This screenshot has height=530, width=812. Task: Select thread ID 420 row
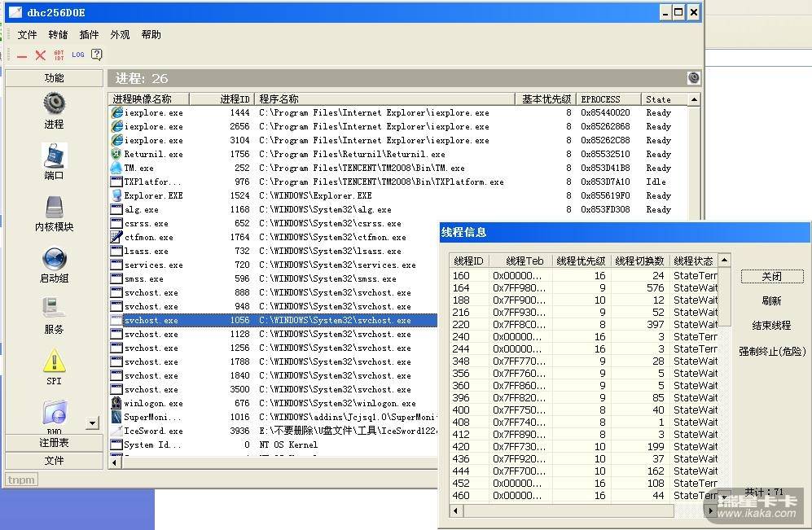[584, 446]
